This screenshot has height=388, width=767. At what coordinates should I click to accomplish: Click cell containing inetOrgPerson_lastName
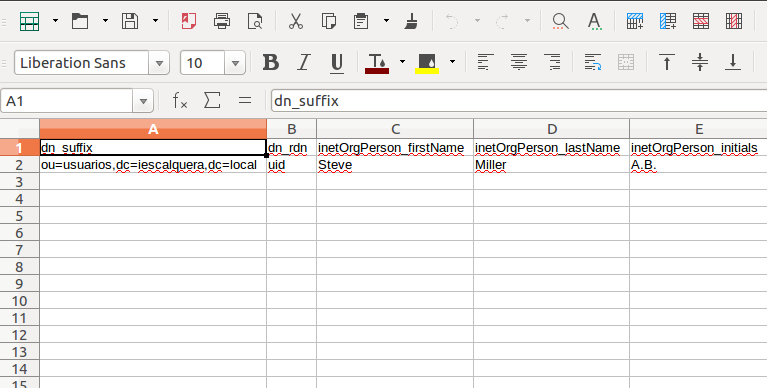click(552, 148)
